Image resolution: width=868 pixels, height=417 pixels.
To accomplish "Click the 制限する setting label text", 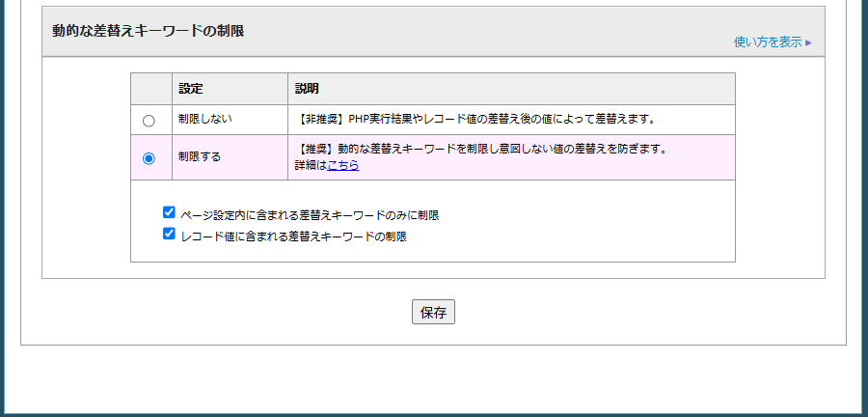I will (200, 156).
